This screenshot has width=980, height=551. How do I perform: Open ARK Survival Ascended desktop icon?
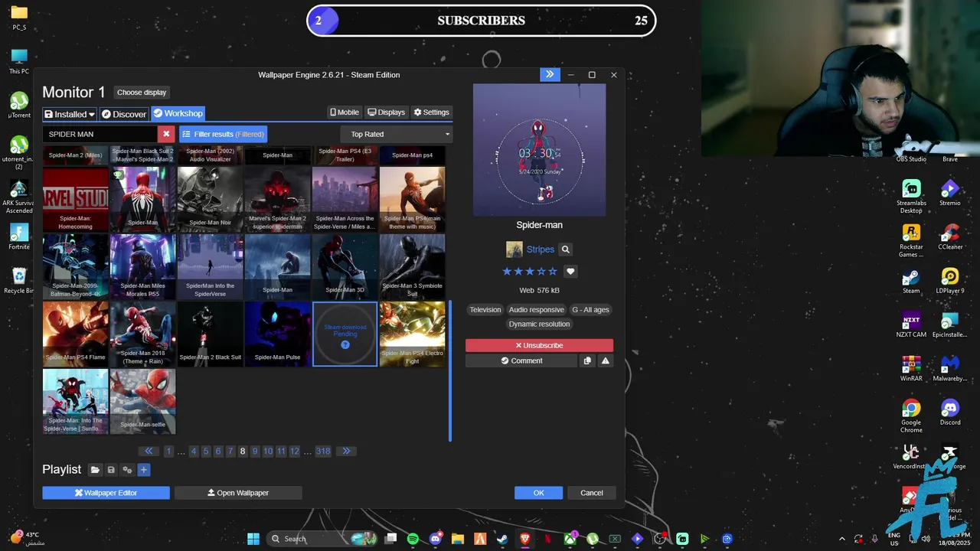[19, 197]
